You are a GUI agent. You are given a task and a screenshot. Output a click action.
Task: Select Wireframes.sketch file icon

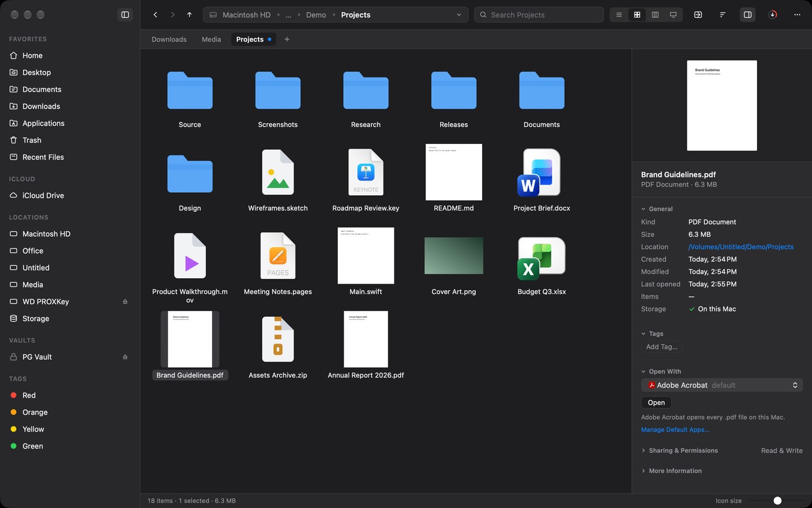coord(278,172)
